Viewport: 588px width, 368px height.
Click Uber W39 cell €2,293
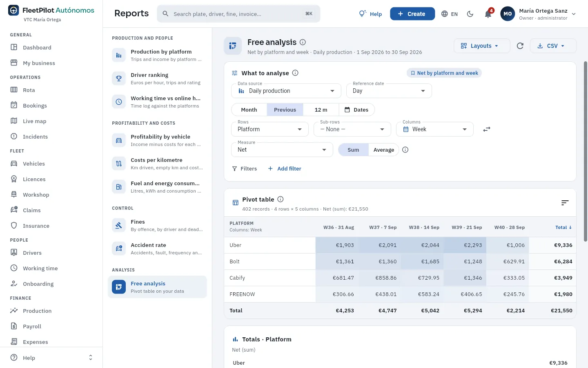465,245
